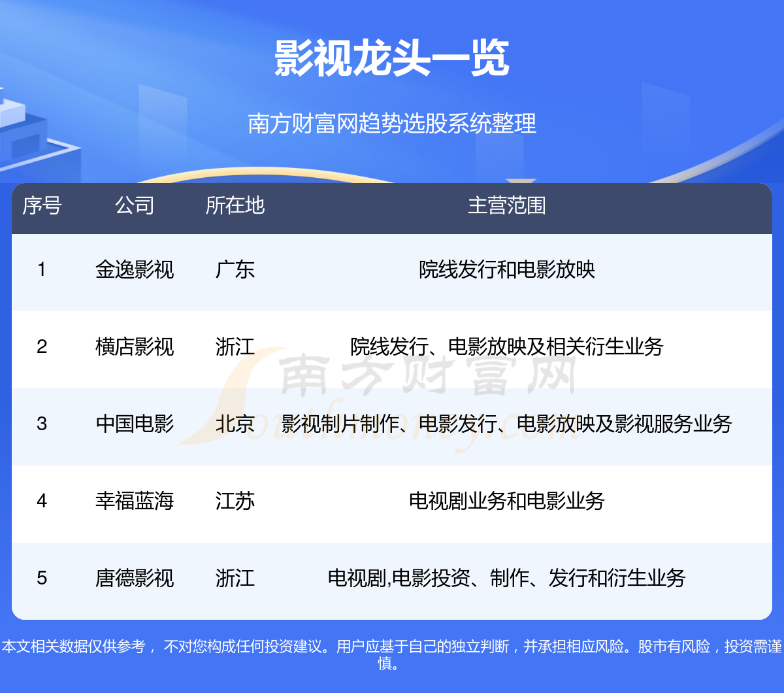Click company name 幸福蓝海
784x693 pixels.
pyautogui.click(x=135, y=501)
